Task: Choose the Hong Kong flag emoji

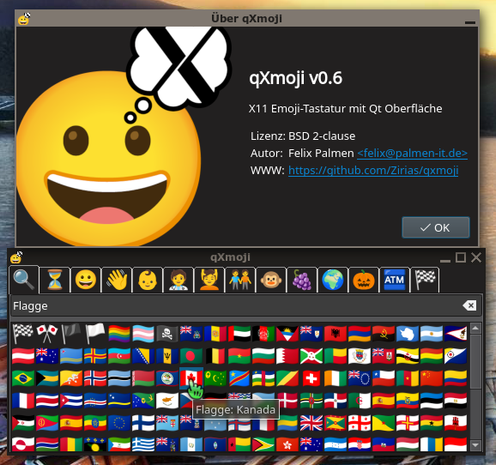Action: [x=287, y=444]
